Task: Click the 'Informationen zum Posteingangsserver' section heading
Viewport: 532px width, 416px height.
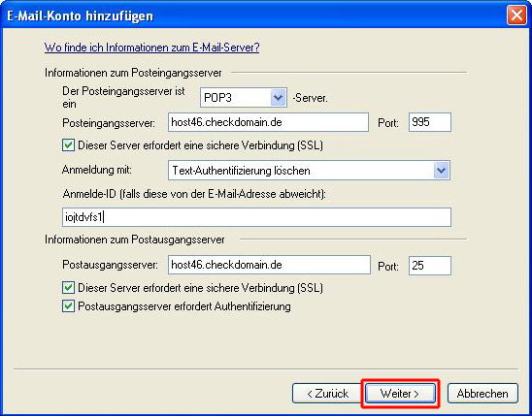Action: coord(133,73)
